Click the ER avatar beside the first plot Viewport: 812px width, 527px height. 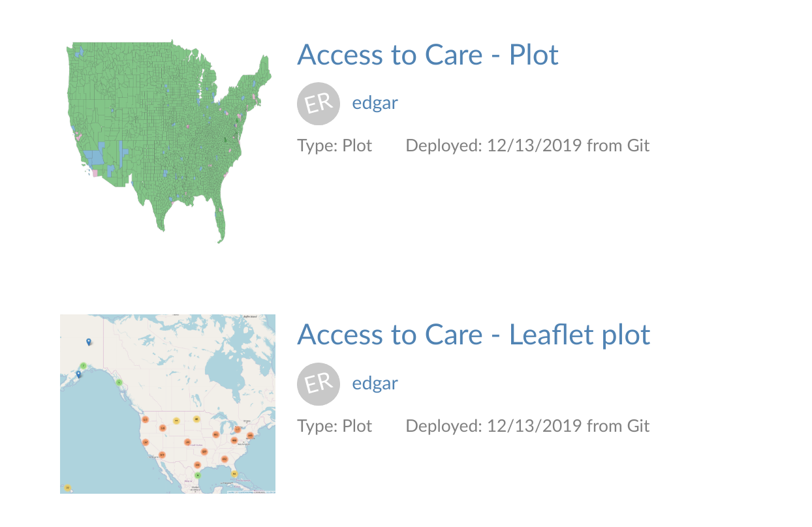(319, 103)
